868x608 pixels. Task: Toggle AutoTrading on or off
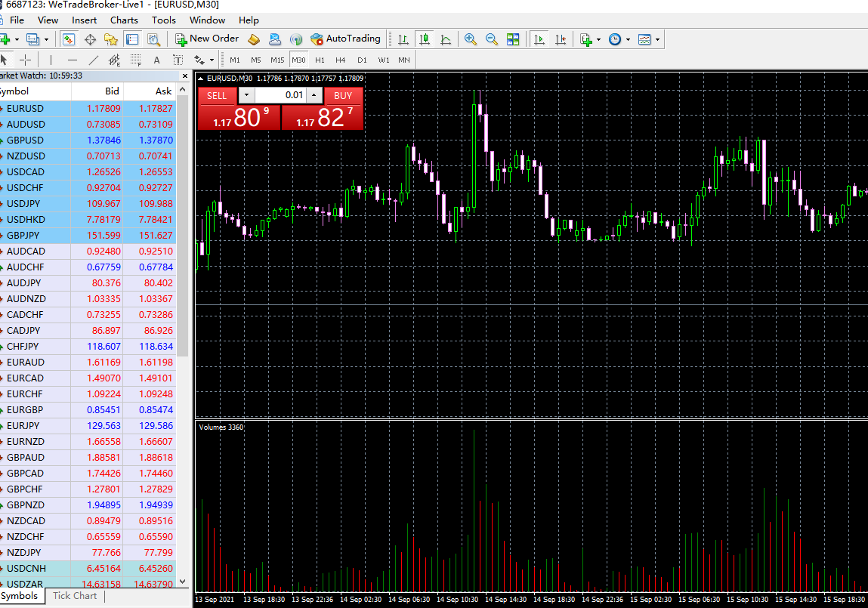[345, 39]
